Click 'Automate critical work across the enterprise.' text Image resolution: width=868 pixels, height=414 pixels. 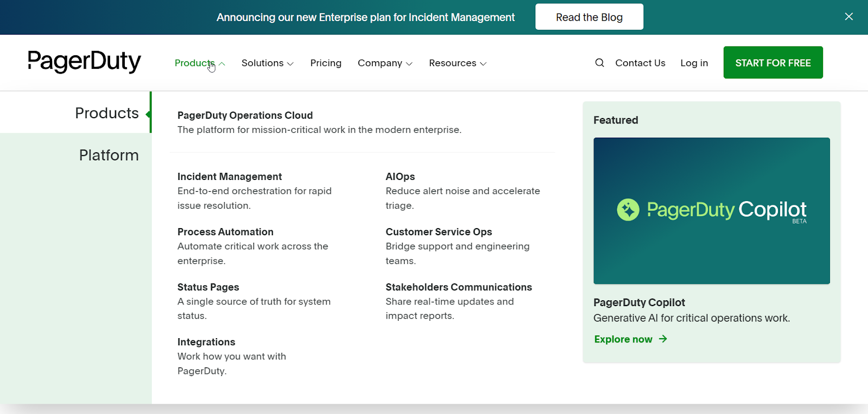click(x=253, y=254)
